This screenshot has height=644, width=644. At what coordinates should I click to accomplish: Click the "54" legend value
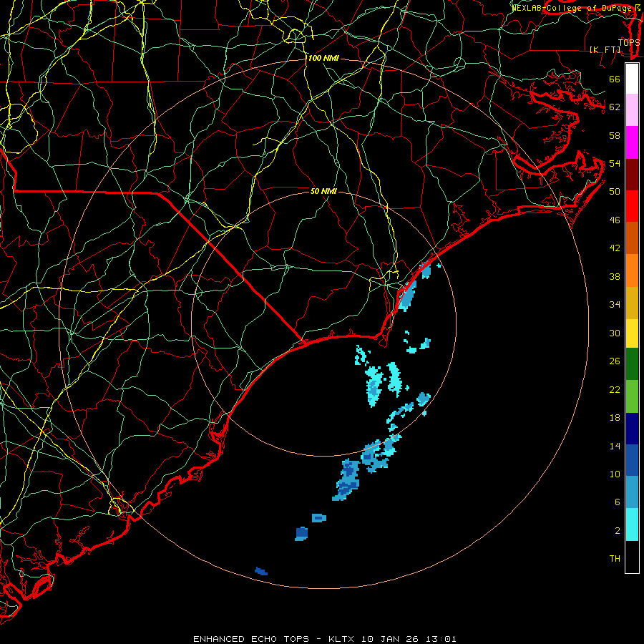click(615, 163)
